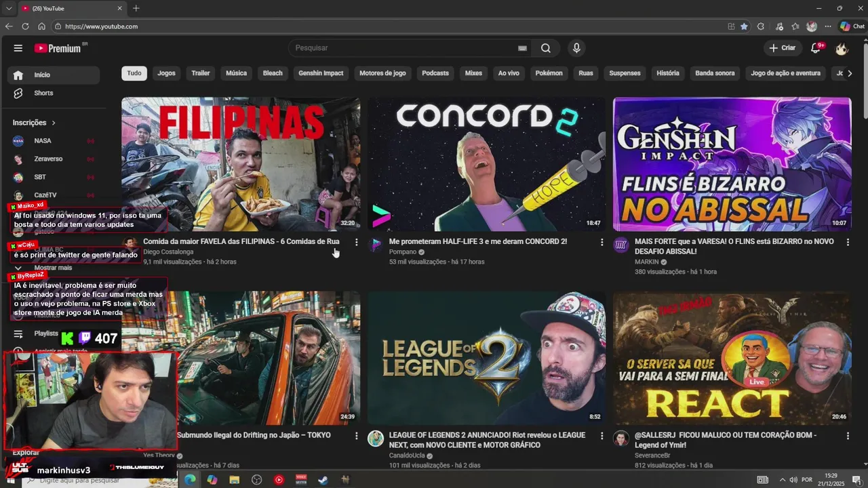Expand the Inscrições section
Viewport: 868px width, 488px height.
[x=34, y=123]
